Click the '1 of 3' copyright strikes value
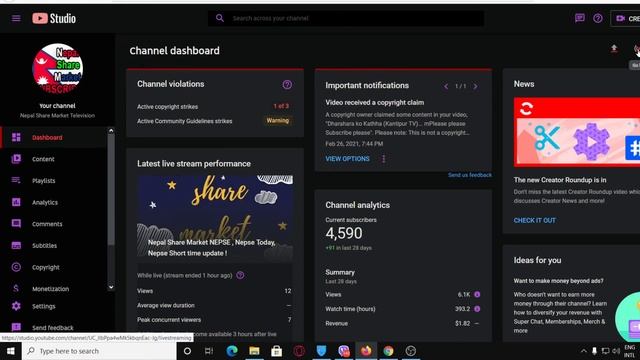 [x=281, y=106]
